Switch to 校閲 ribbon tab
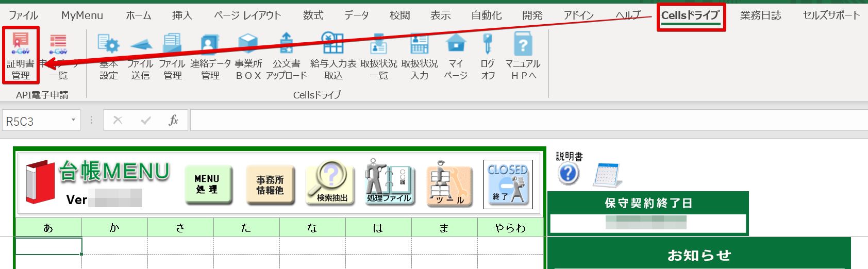 [x=400, y=15]
